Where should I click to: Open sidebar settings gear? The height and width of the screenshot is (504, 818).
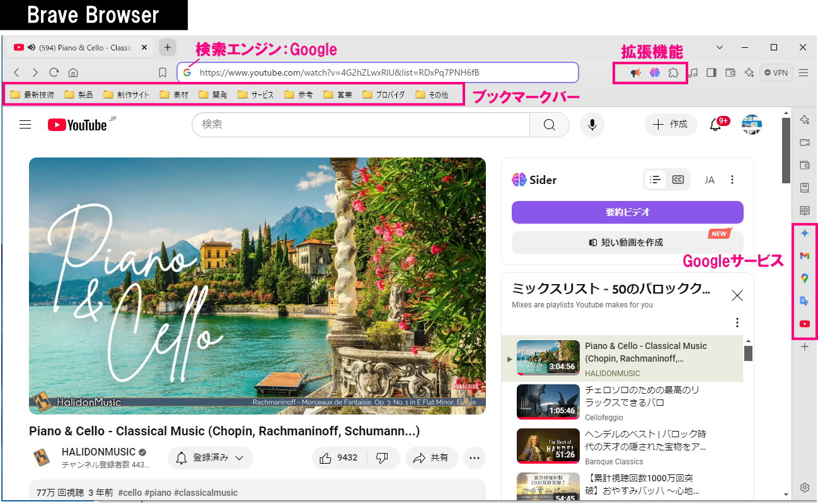coord(805,488)
